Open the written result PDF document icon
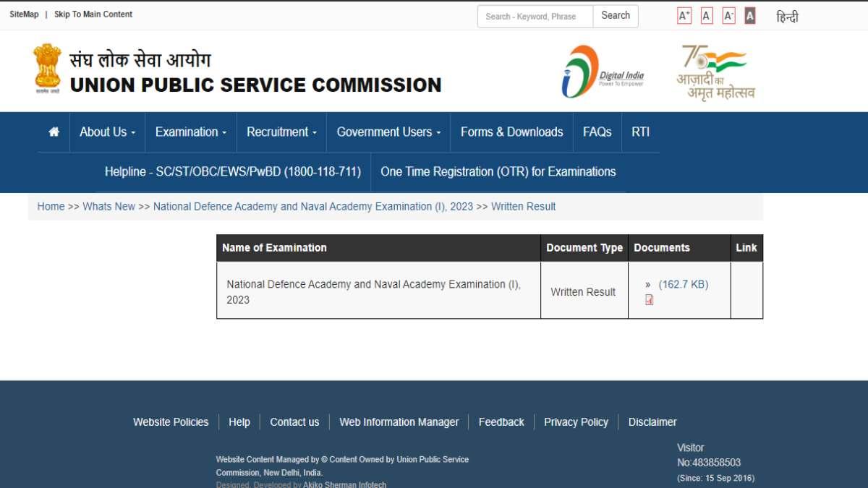This screenshot has height=488, width=868. pyautogui.click(x=649, y=299)
